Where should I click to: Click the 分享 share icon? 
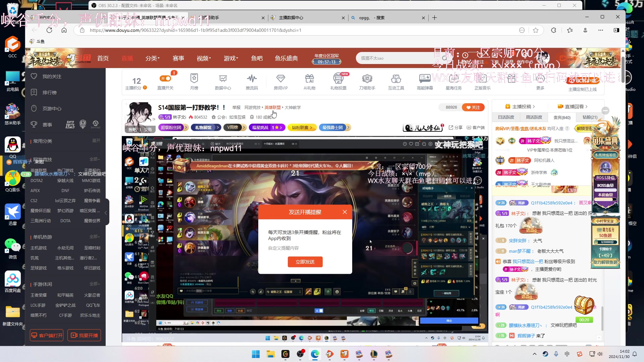[x=455, y=128]
